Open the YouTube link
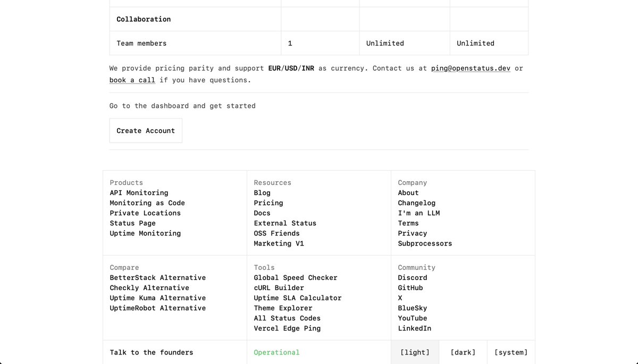This screenshot has height=364, width=638. tap(413, 318)
